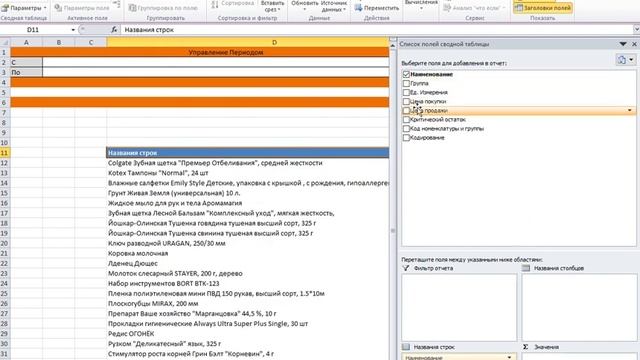The height and width of the screenshot is (360, 640).
Task: Check the Цена покупки field checkbox
Action: tap(406, 101)
